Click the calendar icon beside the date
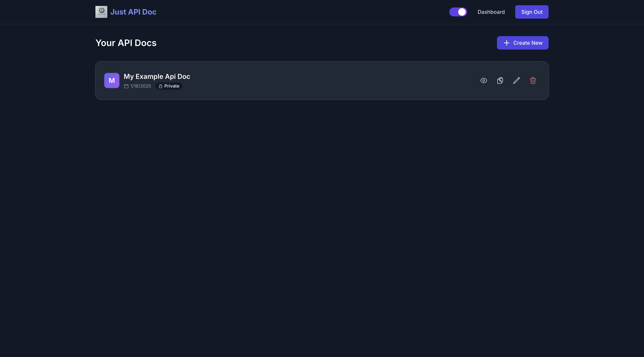644x357 pixels. pos(126,86)
